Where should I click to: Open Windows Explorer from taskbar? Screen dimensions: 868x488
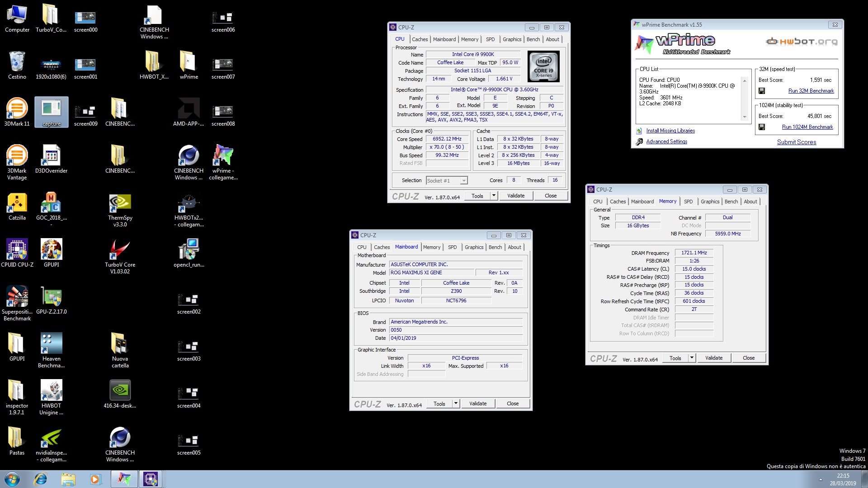point(68,479)
